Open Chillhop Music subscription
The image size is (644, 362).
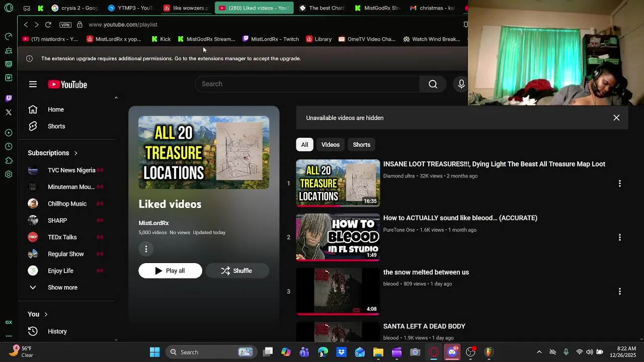coord(66,204)
